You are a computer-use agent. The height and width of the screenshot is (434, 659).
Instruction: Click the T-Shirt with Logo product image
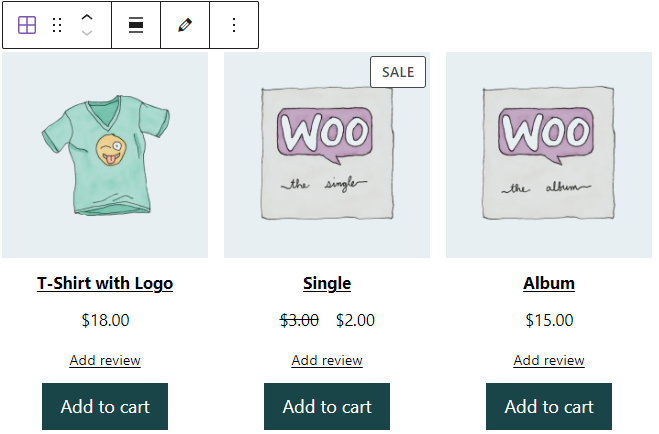pyautogui.click(x=105, y=155)
